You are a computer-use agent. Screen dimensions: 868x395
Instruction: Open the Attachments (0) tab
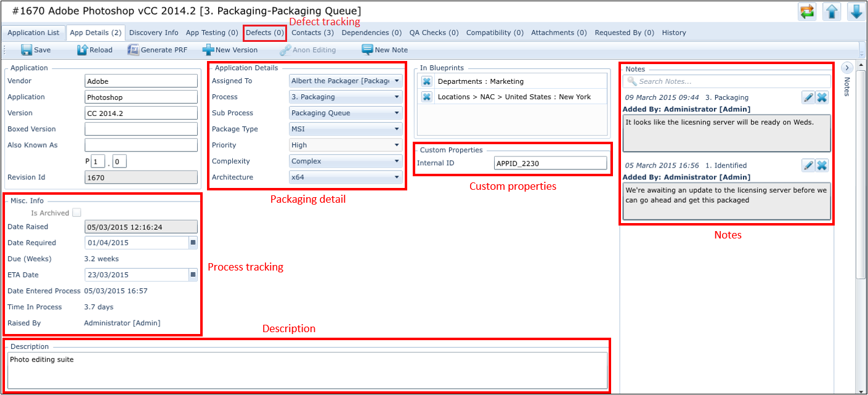click(x=559, y=33)
